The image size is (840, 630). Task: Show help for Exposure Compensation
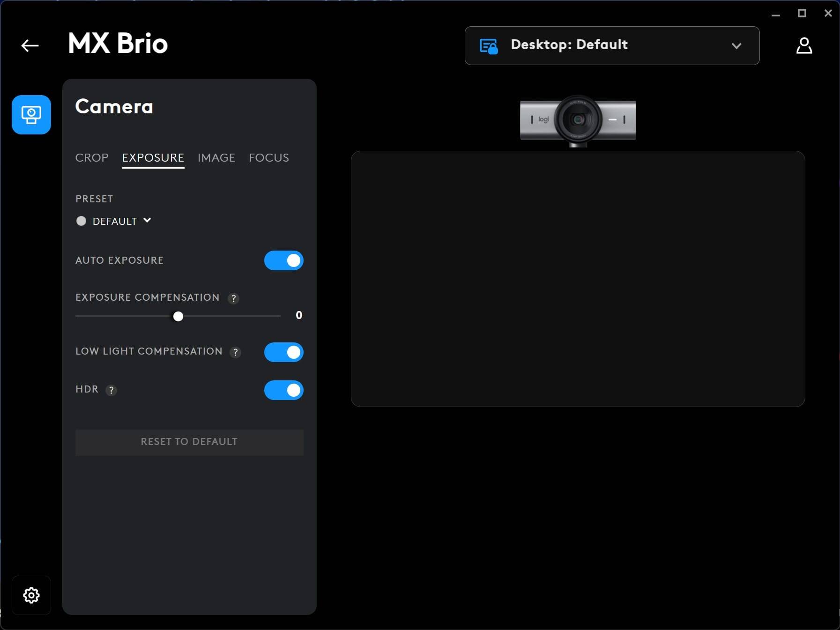pos(233,298)
